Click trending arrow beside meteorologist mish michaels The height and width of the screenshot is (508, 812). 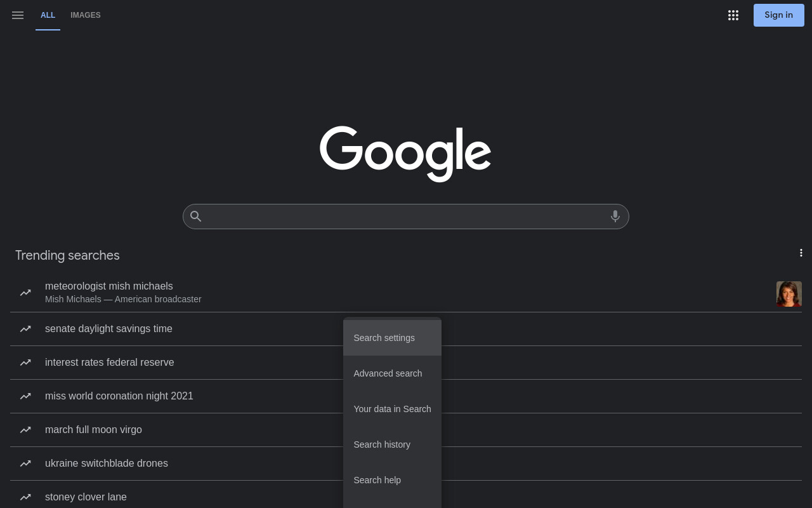(x=25, y=293)
